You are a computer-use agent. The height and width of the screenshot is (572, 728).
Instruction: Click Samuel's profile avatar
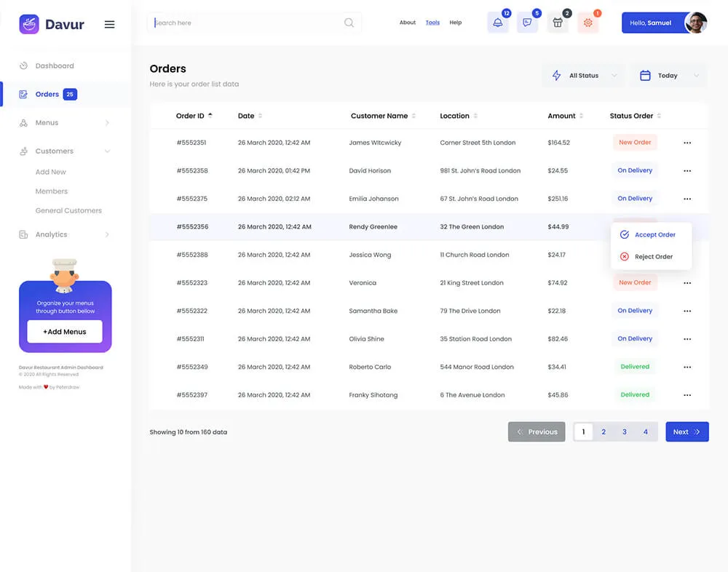pyautogui.click(x=695, y=23)
